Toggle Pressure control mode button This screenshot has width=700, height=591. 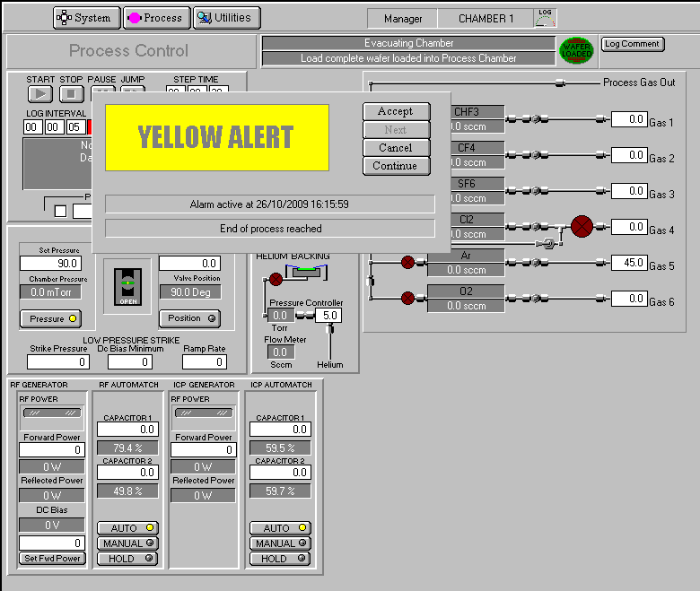pos(49,318)
